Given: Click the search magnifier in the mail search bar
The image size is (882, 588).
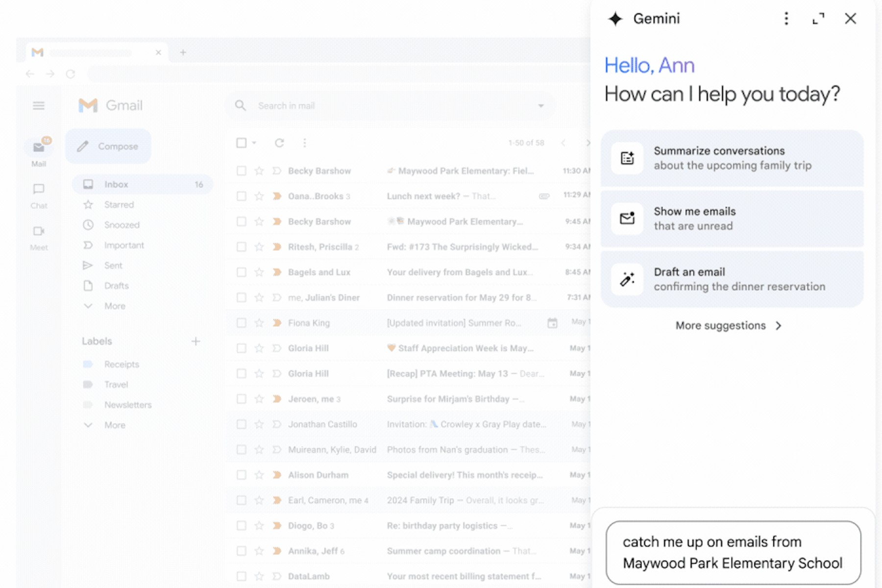Looking at the screenshot, I should [x=240, y=105].
